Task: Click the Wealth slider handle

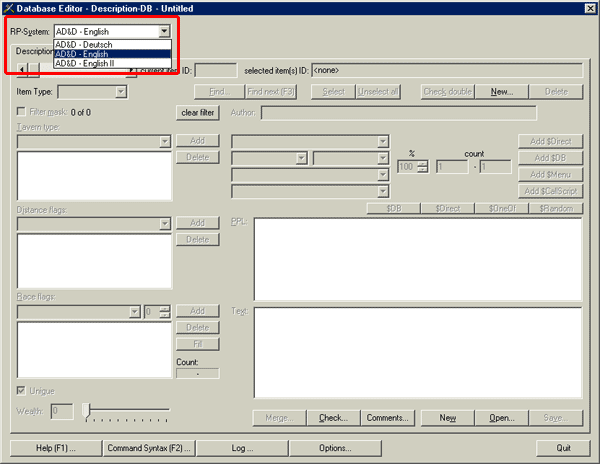Action: coord(86,410)
